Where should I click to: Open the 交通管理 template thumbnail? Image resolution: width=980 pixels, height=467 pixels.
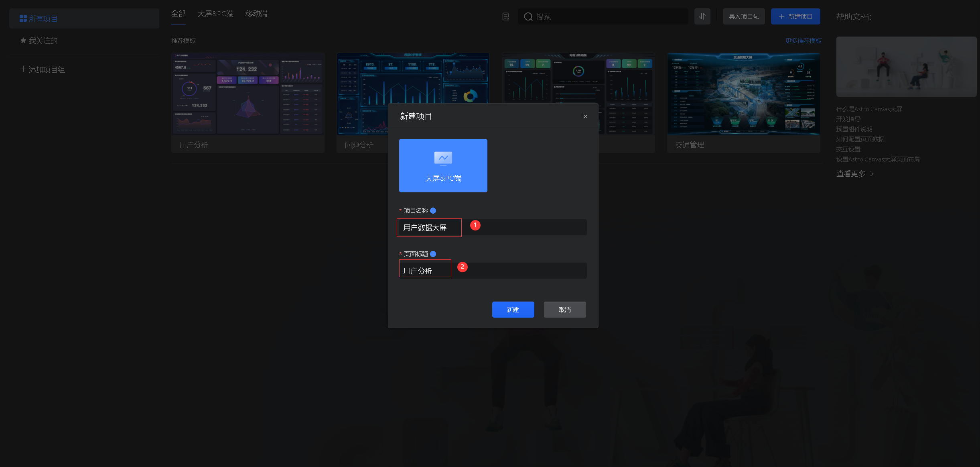743,94
